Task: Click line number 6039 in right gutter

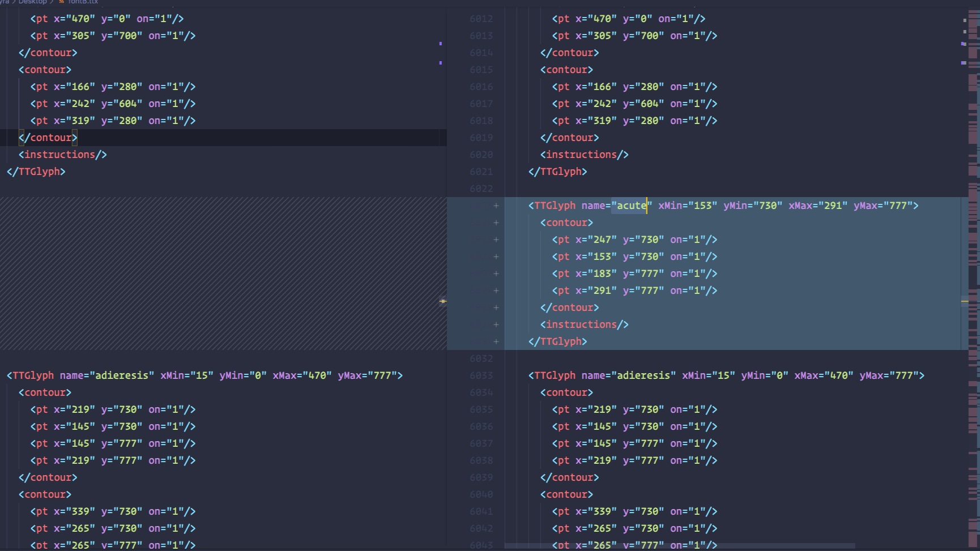Action: pos(481,477)
